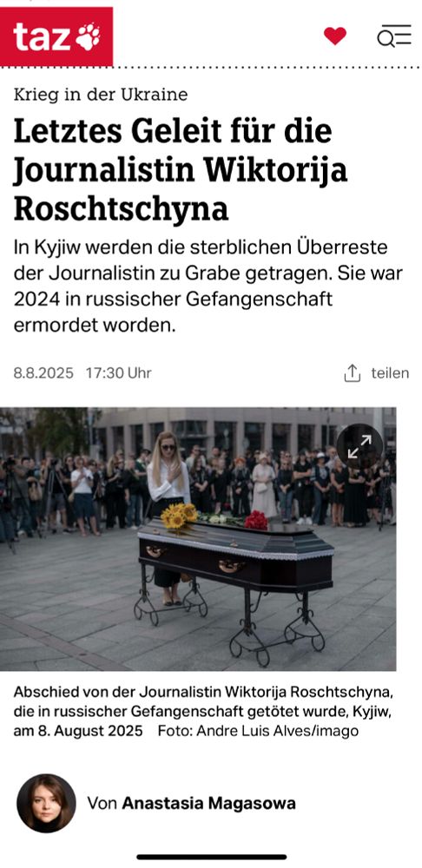This screenshot has height=868, width=422.
Task: Tap the iOS home indicator bar
Action: (212, 857)
